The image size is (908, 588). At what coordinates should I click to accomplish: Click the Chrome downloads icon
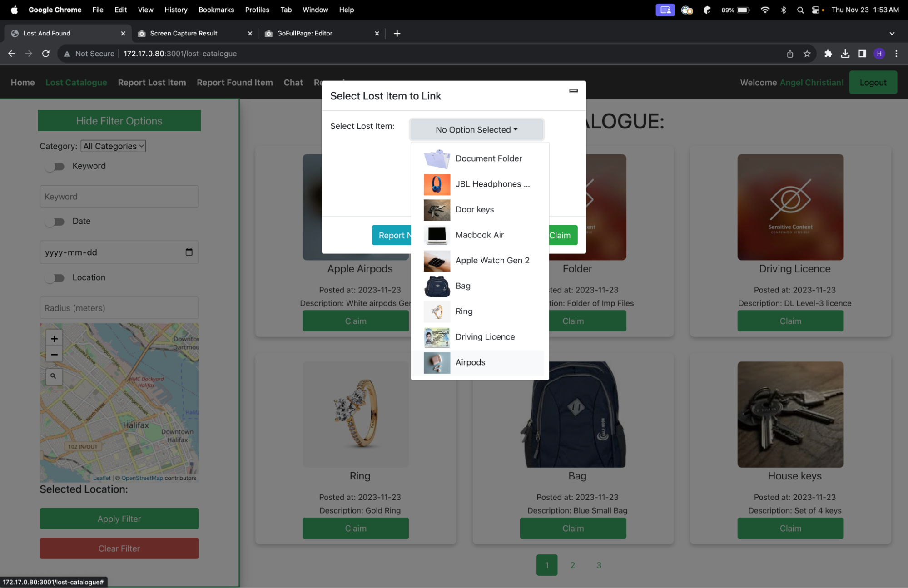845,54
